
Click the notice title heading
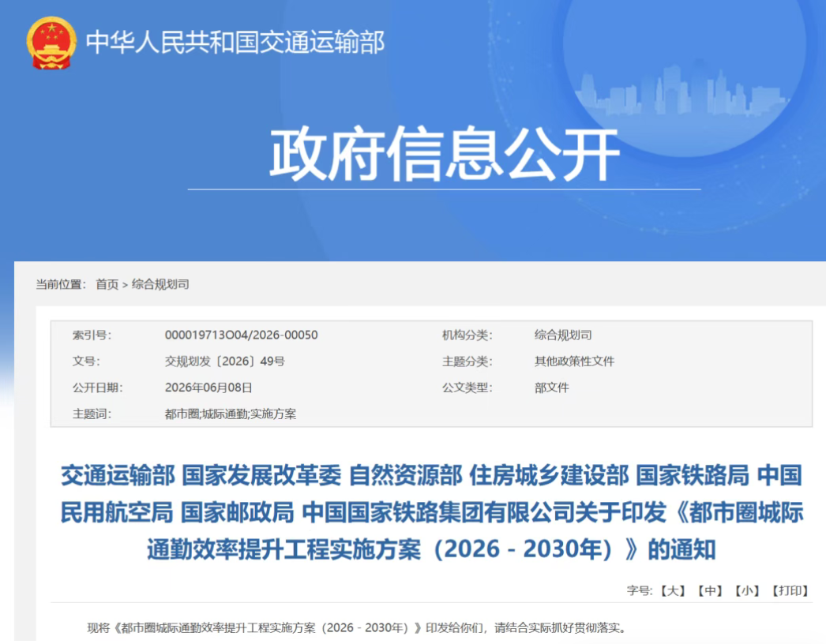431,512
